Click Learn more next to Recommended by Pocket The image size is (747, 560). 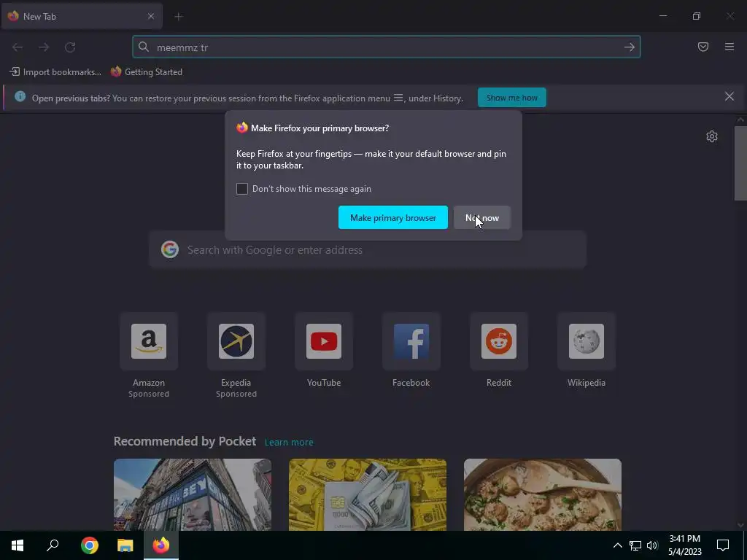click(x=289, y=443)
